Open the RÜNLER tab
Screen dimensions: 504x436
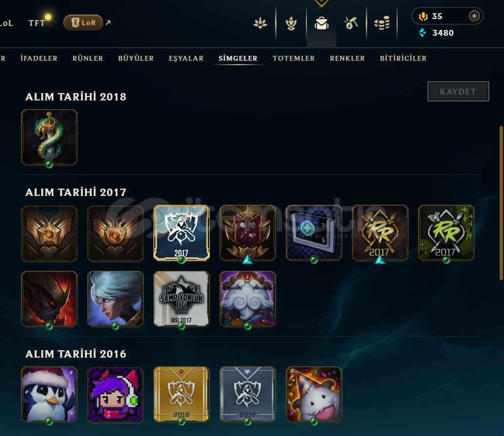[88, 58]
